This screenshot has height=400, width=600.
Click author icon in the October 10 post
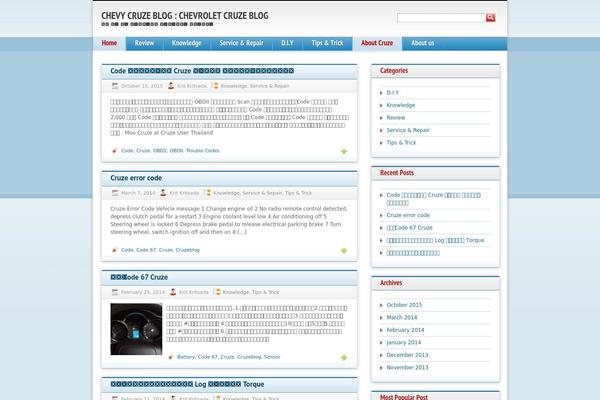tap(171, 86)
